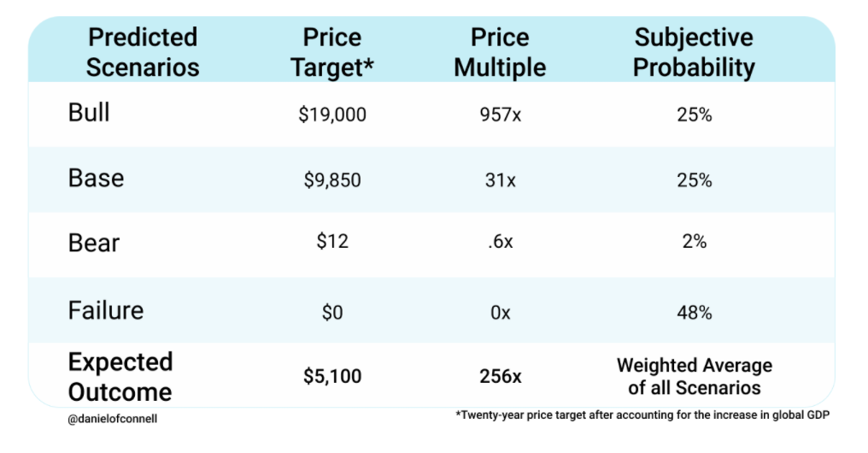Select the Base scenario label
The width and height of the screenshot is (868, 453).
coord(96,179)
